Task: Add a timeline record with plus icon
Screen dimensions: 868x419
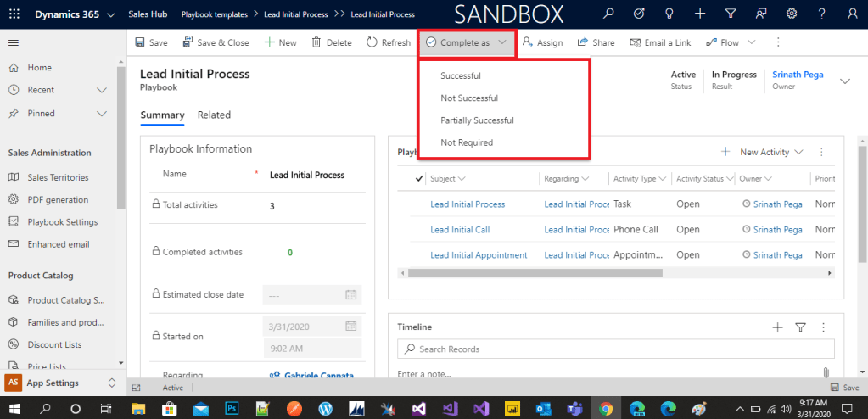Action: pos(777,327)
